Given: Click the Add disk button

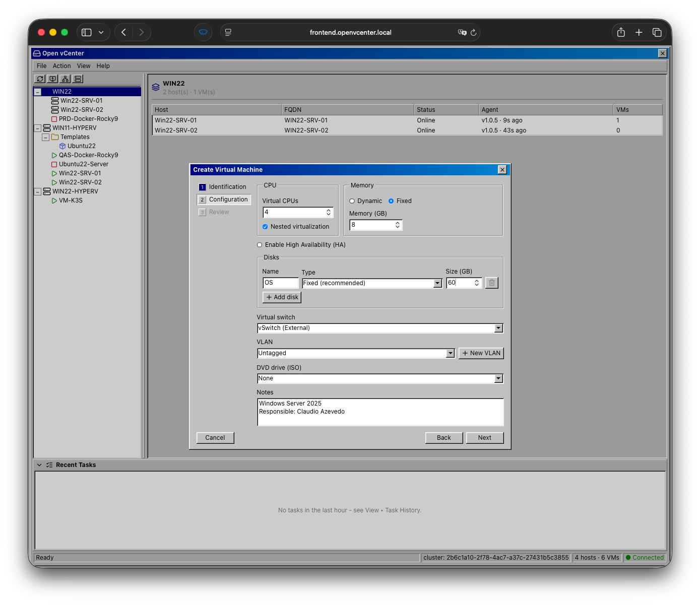Looking at the screenshot, I should point(282,297).
